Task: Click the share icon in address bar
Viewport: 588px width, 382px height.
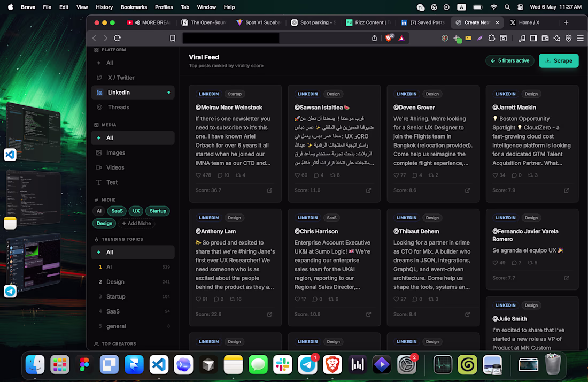Action: point(374,38)
